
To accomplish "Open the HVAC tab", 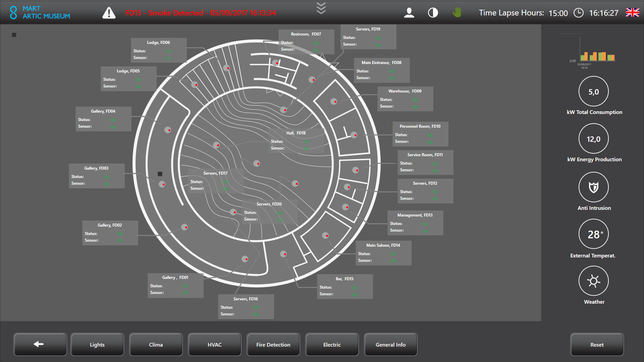I will [x=215, y=344].
